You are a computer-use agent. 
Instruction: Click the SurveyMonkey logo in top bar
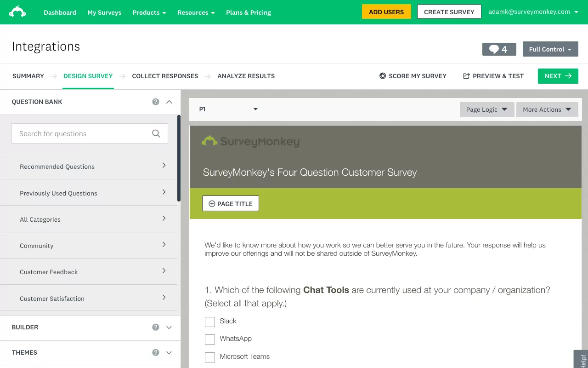17,12
